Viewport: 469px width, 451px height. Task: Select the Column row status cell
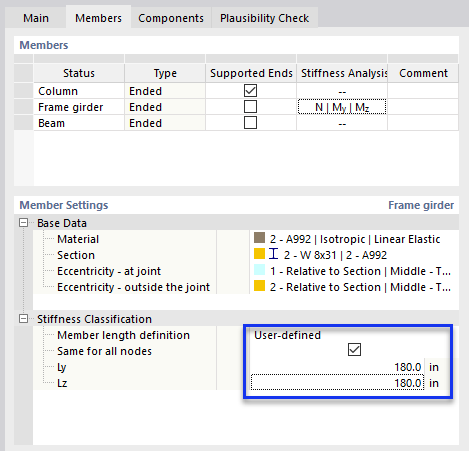click(79, 91)
